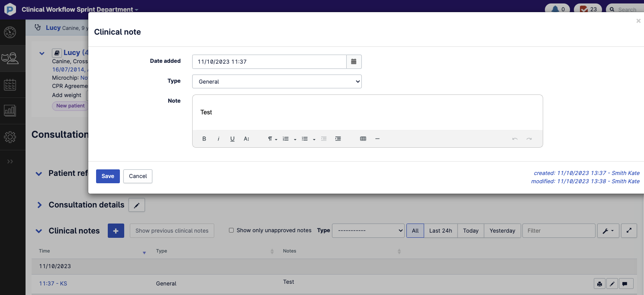Print the 11:37 clinical note
644x295 pixels.
click(x=599, y=284)
